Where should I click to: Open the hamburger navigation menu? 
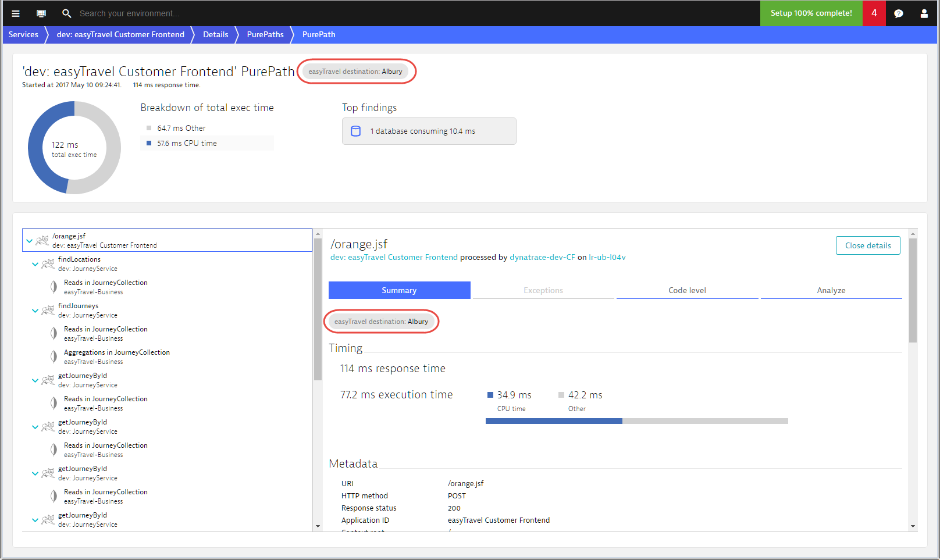point(16,13)
